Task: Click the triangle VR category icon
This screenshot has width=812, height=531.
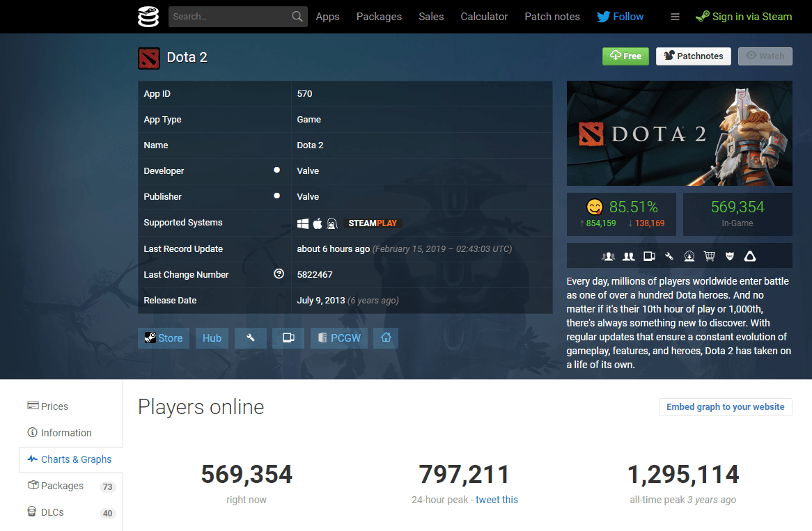Action: click(x=750, y=256)
